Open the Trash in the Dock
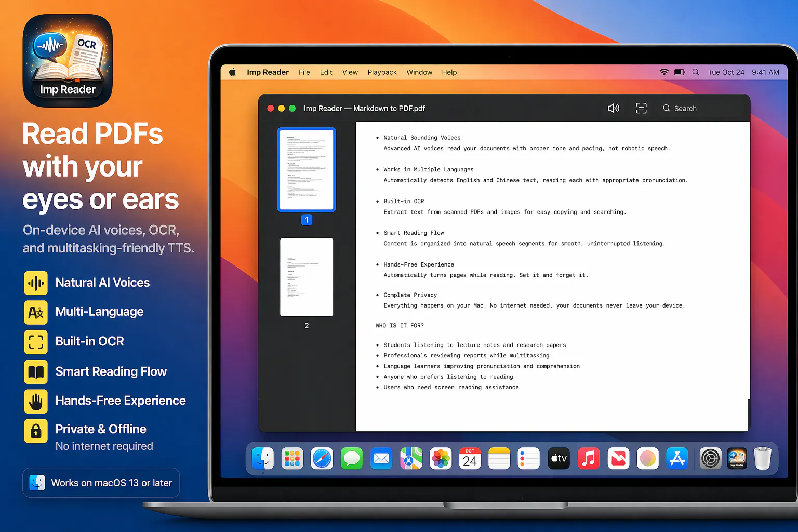This screenshot has height=532, width=798. [763, 458]
